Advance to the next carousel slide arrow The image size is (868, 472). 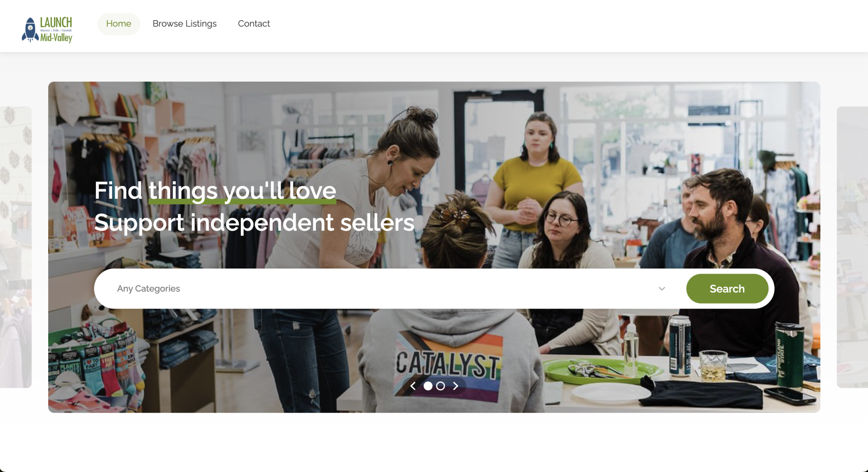455,386
